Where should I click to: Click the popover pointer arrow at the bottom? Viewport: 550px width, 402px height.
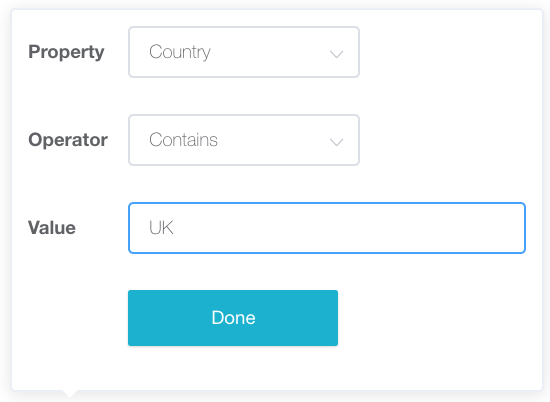[x=70, y=393]
